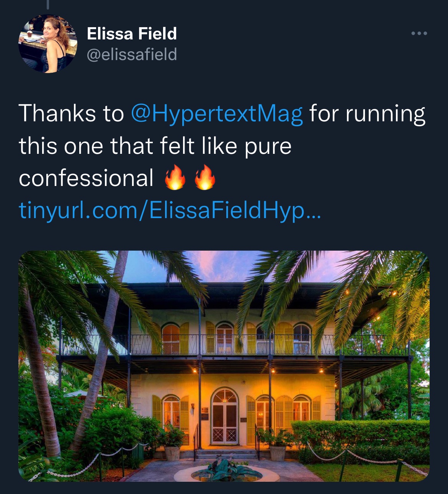
Task: Click the upper balcony railing in the photo
Action: [x=230, y=345]
